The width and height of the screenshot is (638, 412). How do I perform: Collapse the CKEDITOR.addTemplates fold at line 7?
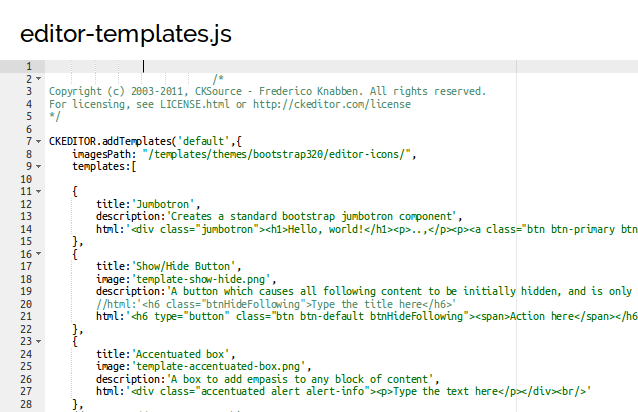[39, 142]
